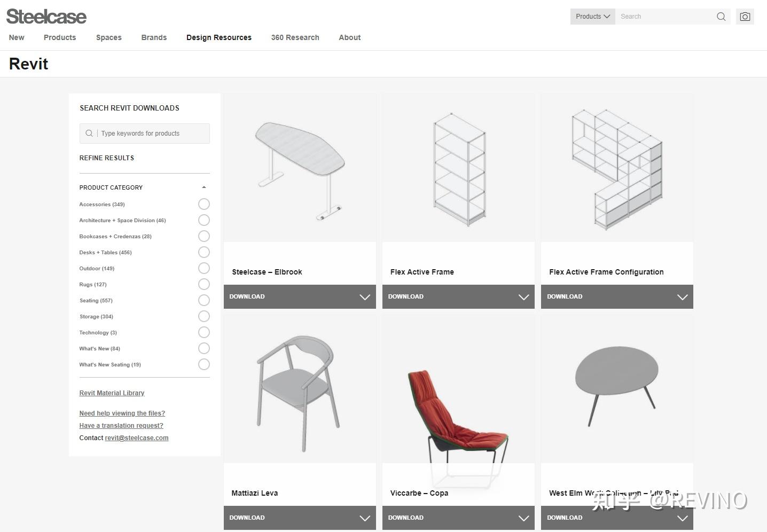This screenshot has width=767, height=532.
Task: Open the Revit Material Library link
Action: (x=112, y=393)
